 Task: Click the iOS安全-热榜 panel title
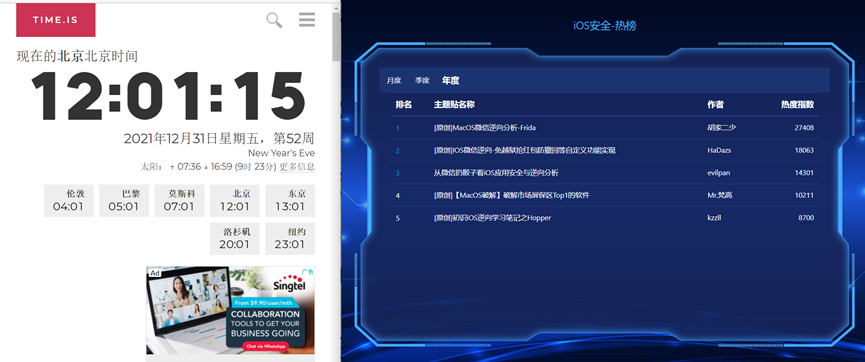pyautogui.click(x=605, y=25)
